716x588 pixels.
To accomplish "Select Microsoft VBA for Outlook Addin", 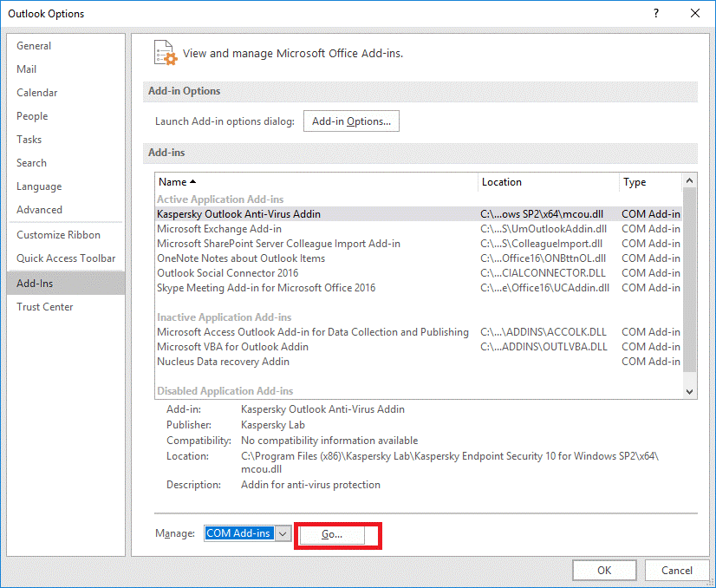I will point(419,347).
